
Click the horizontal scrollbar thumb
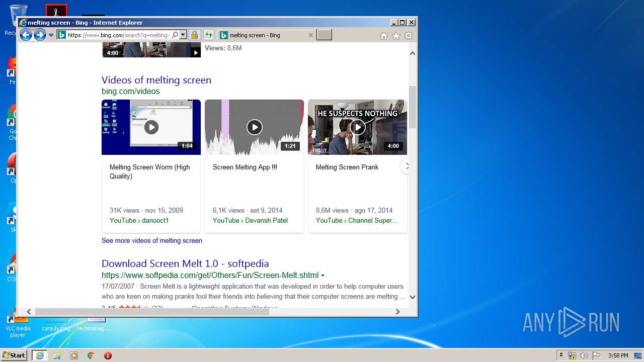tap(152, 312)
